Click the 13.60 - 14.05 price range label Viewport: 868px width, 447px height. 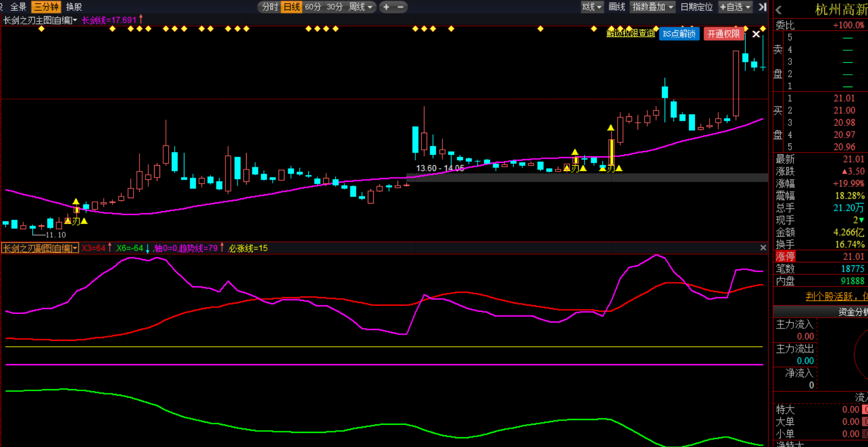point(440,168)
